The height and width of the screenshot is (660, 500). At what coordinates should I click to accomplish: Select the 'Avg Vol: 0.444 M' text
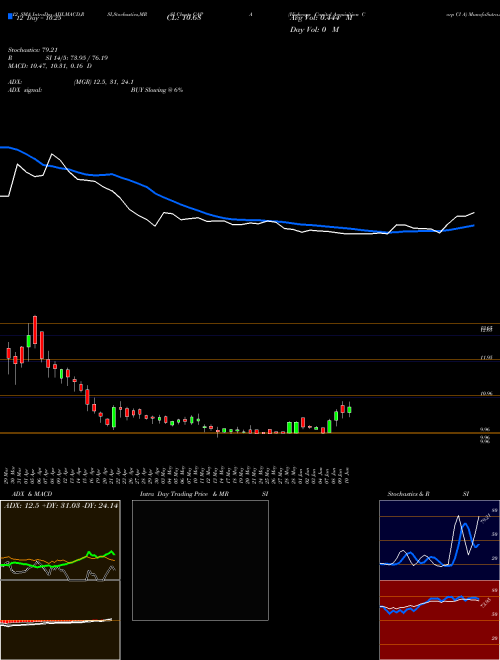322,18
